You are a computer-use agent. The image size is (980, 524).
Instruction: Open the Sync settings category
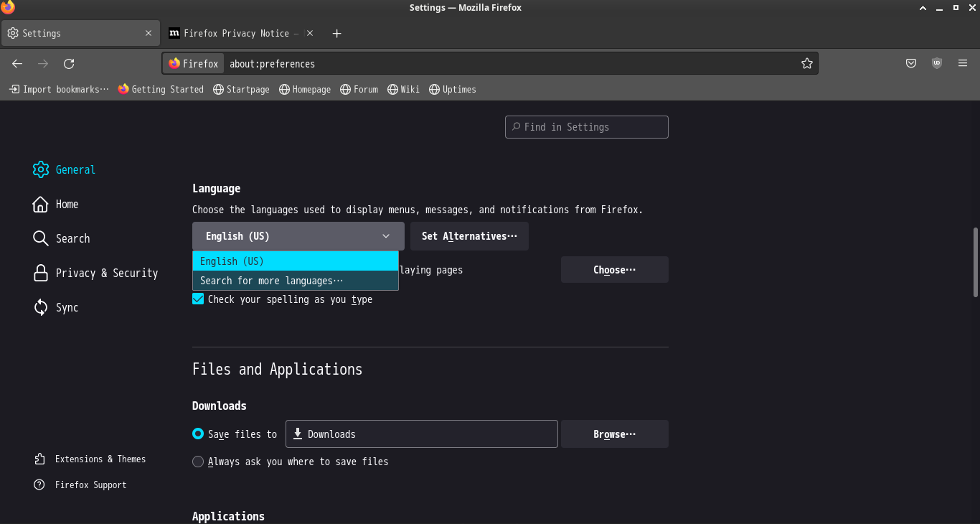click(56, 307)
